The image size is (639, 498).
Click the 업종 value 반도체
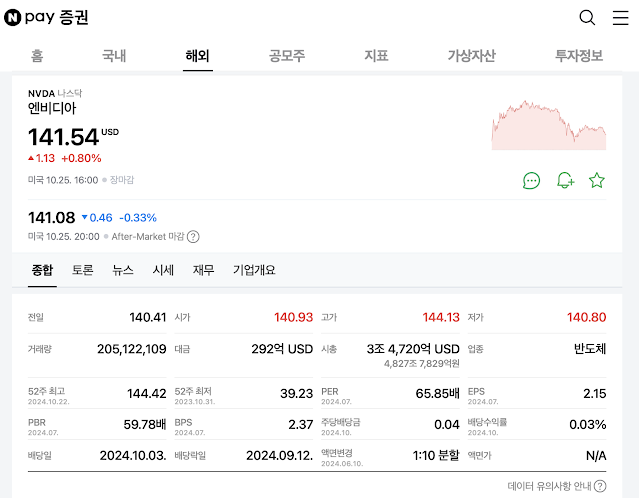[590, 349]
